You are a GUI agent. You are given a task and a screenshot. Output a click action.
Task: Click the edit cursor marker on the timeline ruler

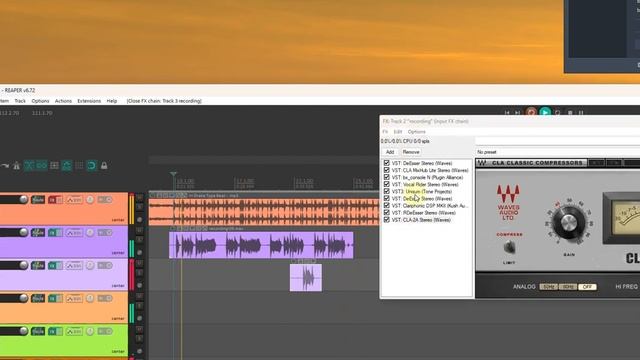pos(173,174)
